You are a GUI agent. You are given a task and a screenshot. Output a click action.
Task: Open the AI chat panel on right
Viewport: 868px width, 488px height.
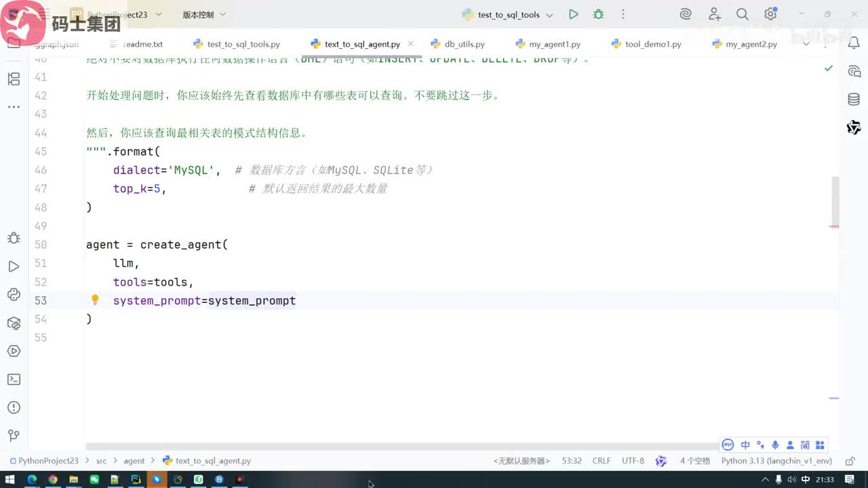tap(854, 72)
